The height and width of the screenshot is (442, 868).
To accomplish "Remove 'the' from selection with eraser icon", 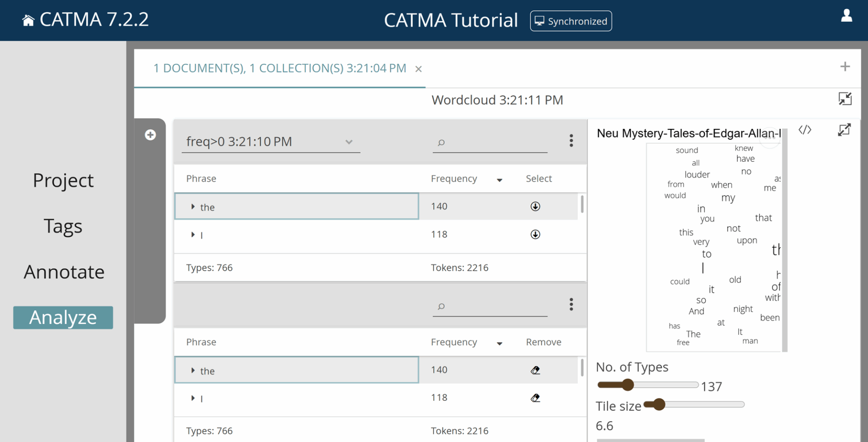I will (x=535, y=370).
